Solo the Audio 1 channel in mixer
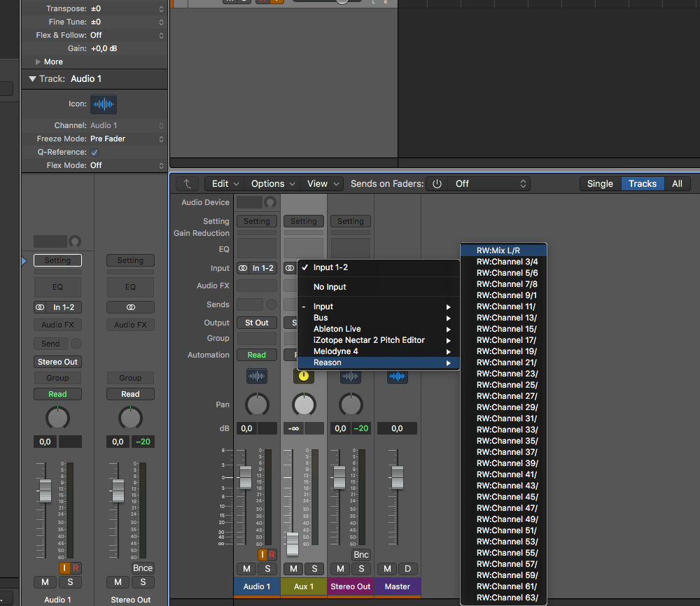This screenshot has width=700, height=606. coord(267,569)
